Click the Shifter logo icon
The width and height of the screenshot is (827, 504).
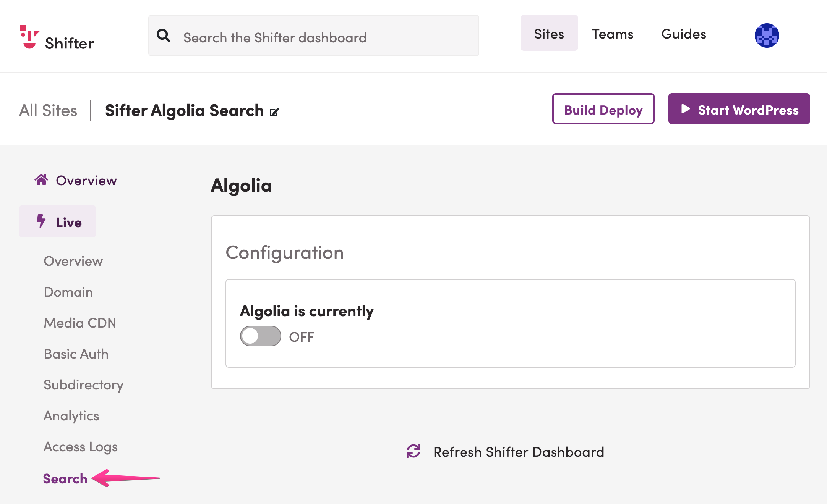[29, 37]
